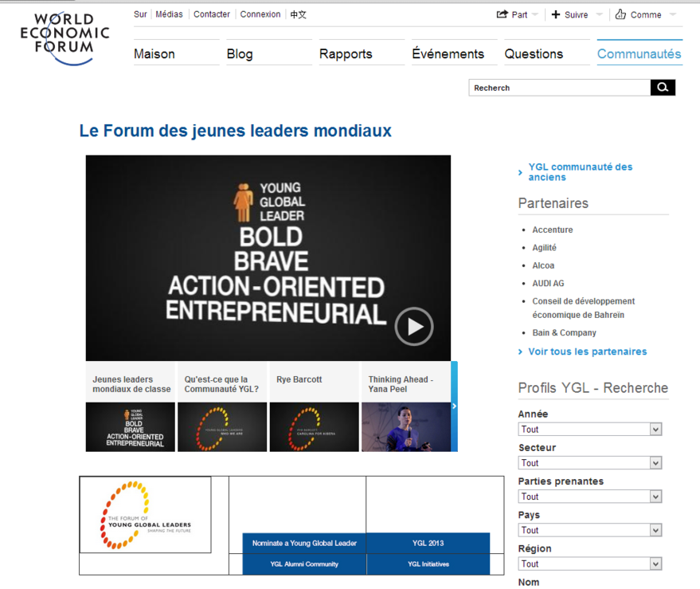700x589 pixels.
Task: Expand the Année dropdown
Action: coord(590,430)
